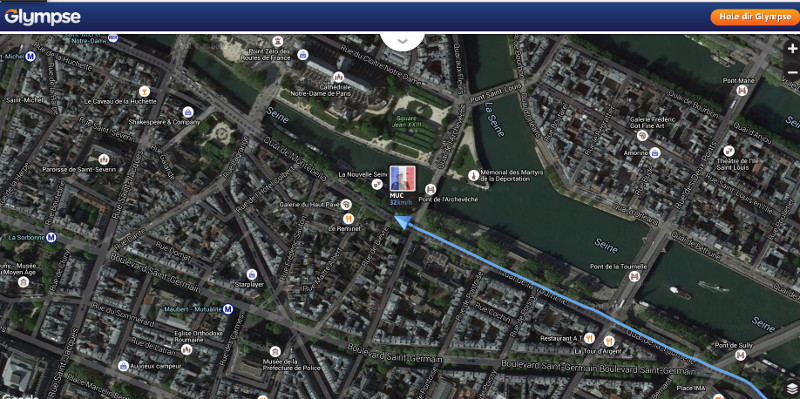Open the Glympse logo home link
The height and width of the screenshot is (399, 800).
coord(42,17)
